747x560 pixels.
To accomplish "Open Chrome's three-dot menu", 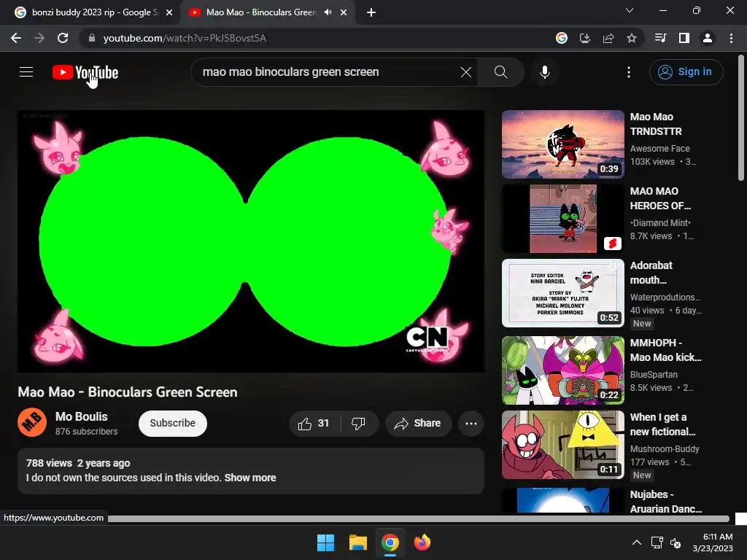I will pyautogui.click(x=731, y=38).
